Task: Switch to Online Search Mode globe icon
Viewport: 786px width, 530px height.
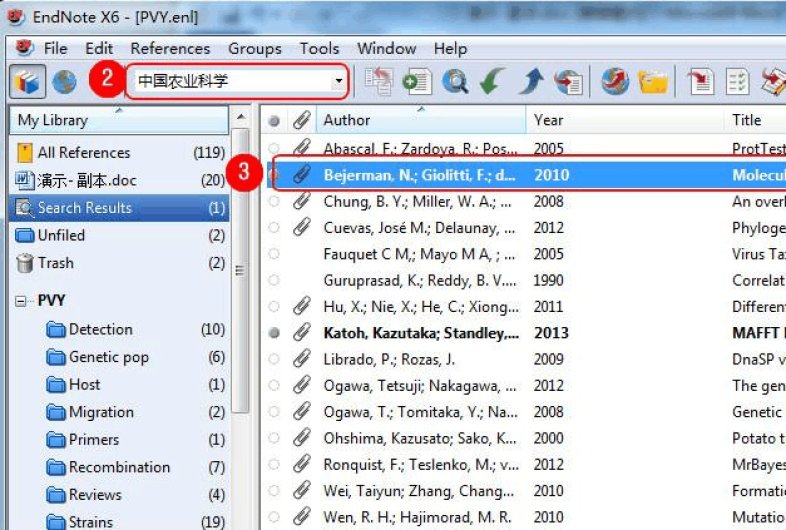Action: coord(65,81)
